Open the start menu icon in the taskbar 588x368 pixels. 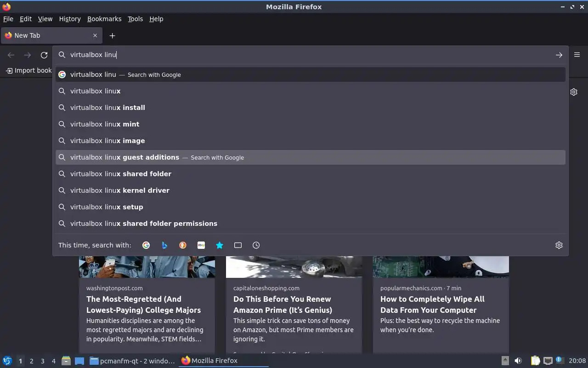[7, 361]
